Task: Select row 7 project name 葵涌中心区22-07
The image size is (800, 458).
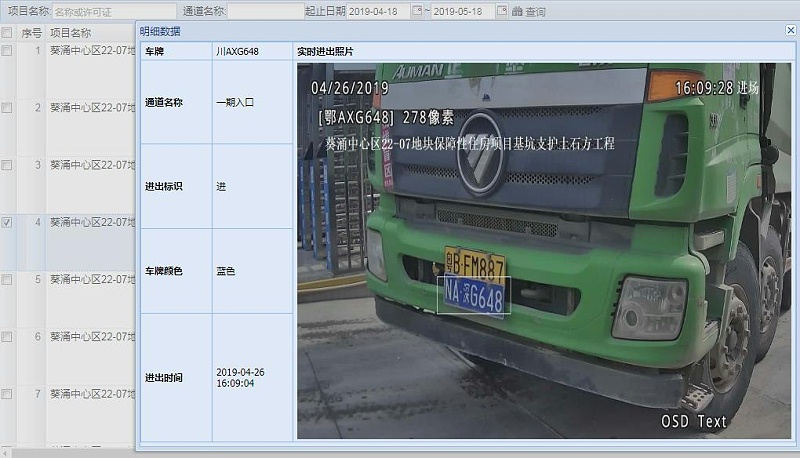Action: click(92, 394)
